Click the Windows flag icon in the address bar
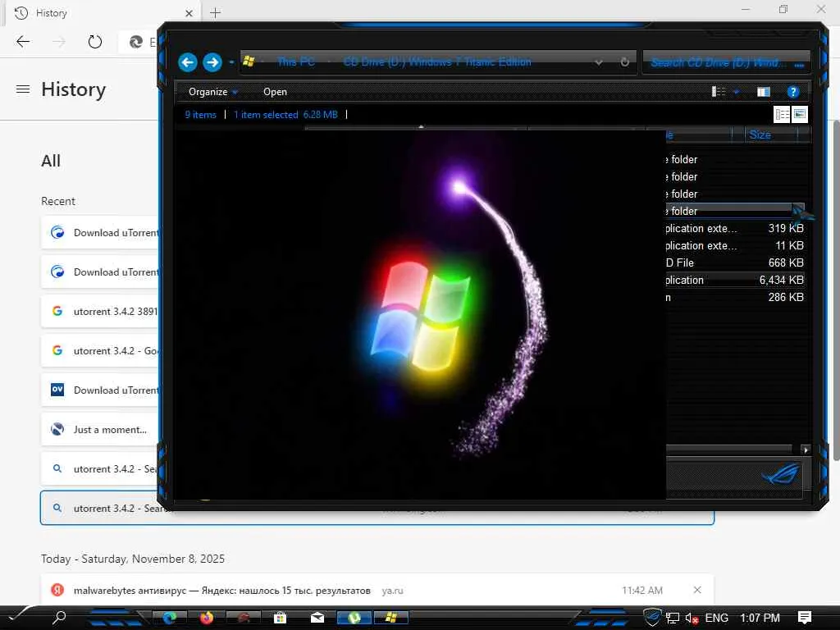The height and width of the screenshot is (630, 840). 249,61
